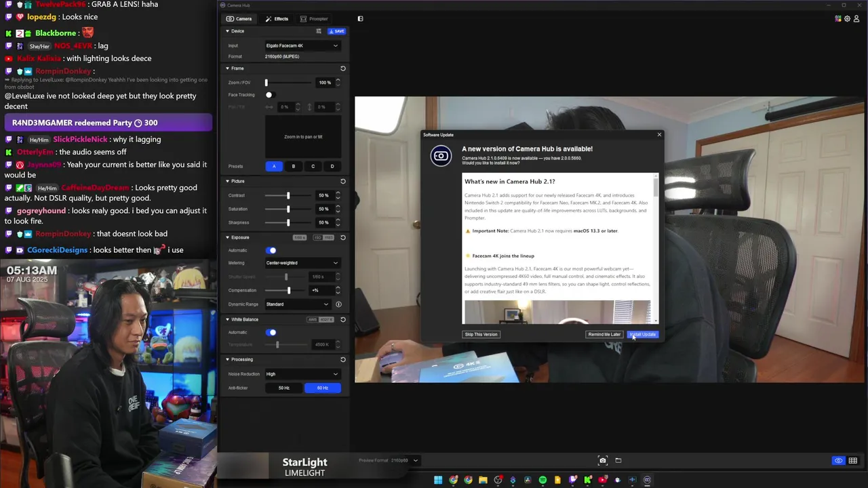Click the warning icon beside Important Note
The image size is (868, 488).
pyautogui.click(x=467, y=231)
